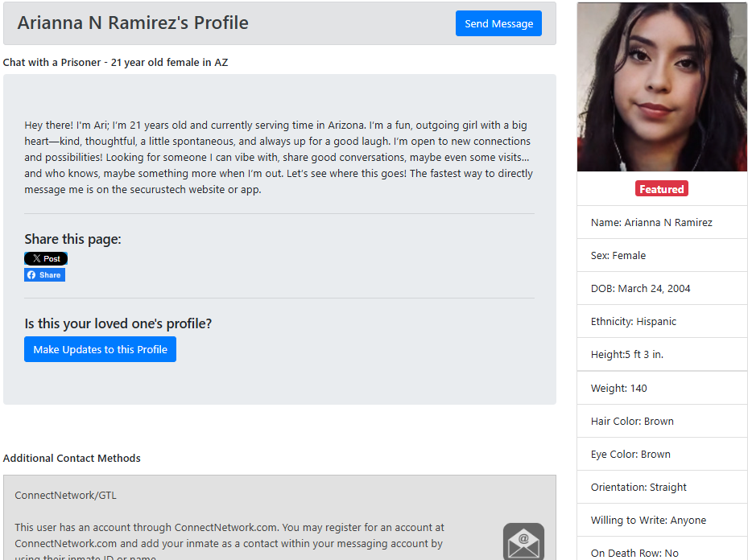Click the 'ConnectNetwork/GTL' label
The height and width of the screenshot is (560, 748).
point(65,495)
